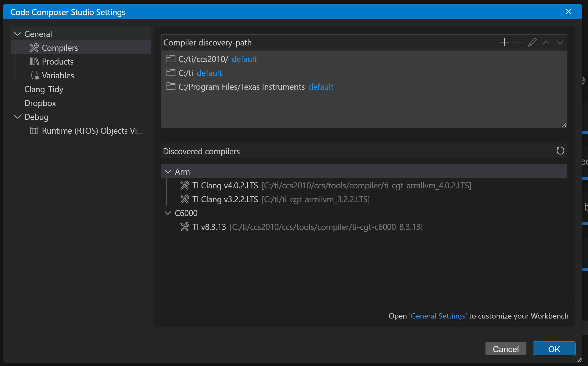Select the C:/Program Files/Texas Instruments path

241,87
